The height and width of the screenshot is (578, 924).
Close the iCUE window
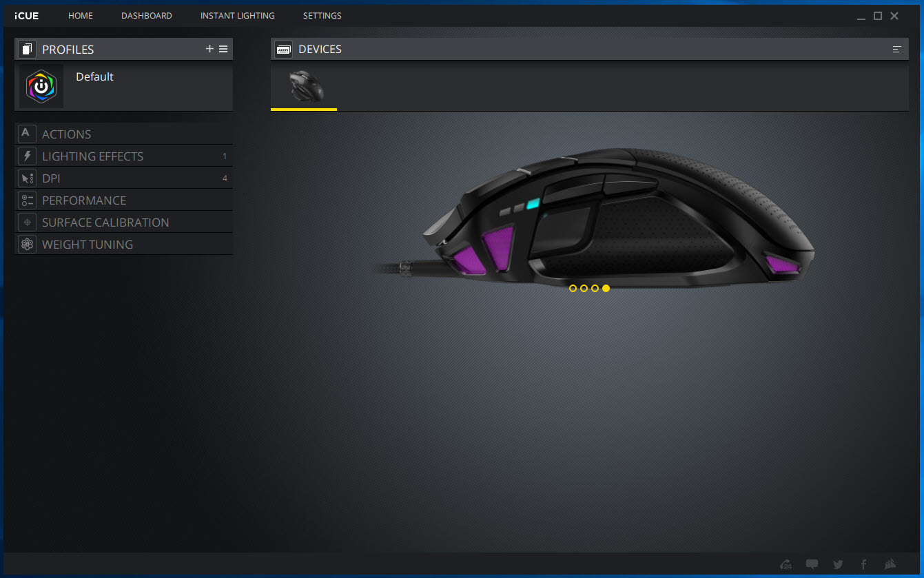click(x=894, y=16)
